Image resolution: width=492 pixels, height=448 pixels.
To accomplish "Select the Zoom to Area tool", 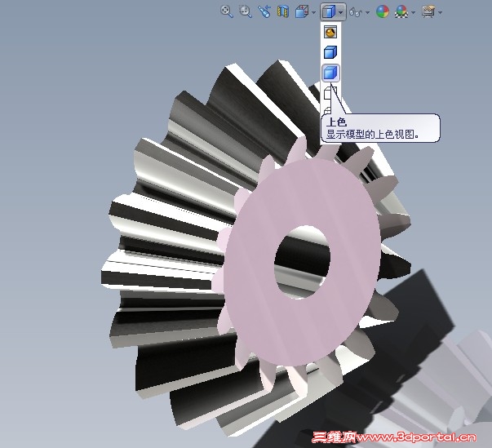I will [x=246, y=11].
